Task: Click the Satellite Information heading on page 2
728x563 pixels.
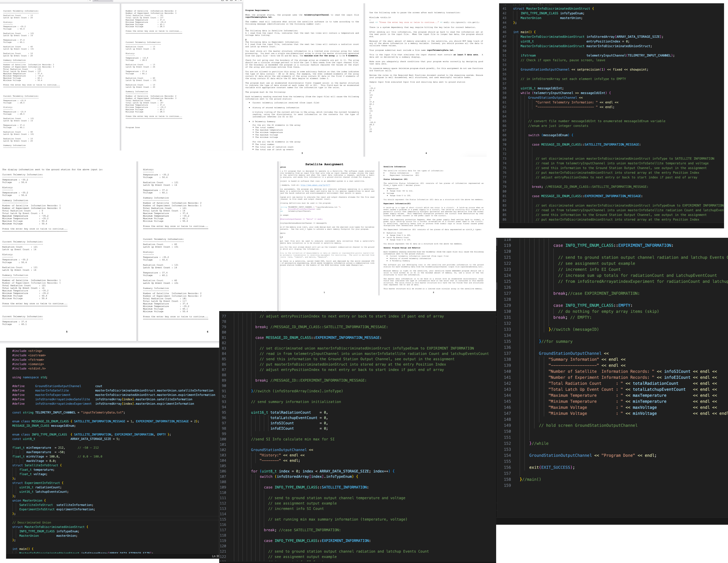Action: pyautogui.click(x=394, y=166)
